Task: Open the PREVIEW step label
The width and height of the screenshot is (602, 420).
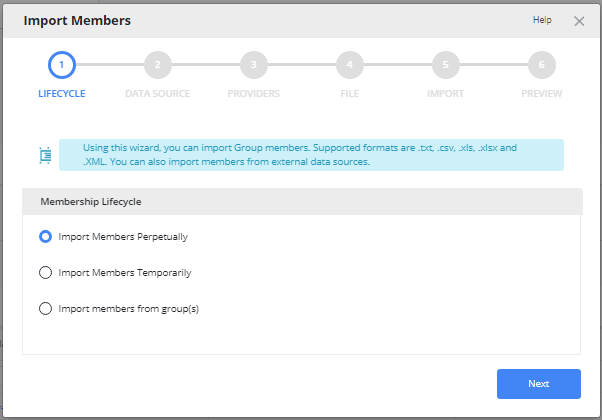Action: pyautogui.click(x=541, y=94)
